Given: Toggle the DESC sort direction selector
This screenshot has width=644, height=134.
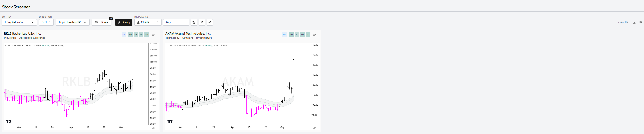Looking at the screenshot, I should coord(46,22).
